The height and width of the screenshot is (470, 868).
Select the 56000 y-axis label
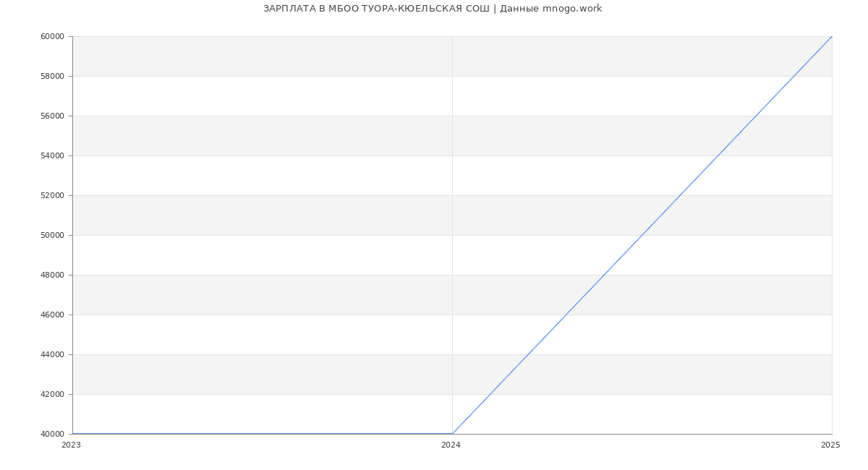point(53,116)
